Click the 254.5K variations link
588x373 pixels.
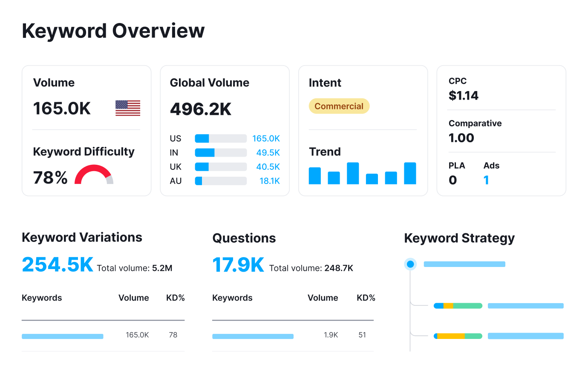pyautogui.click(x=57, y=265)
